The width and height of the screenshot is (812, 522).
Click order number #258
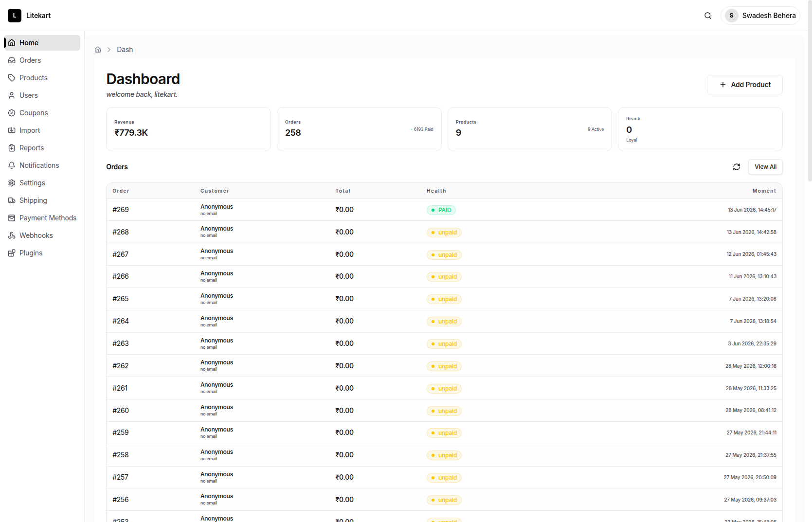[x=121, y=455]
